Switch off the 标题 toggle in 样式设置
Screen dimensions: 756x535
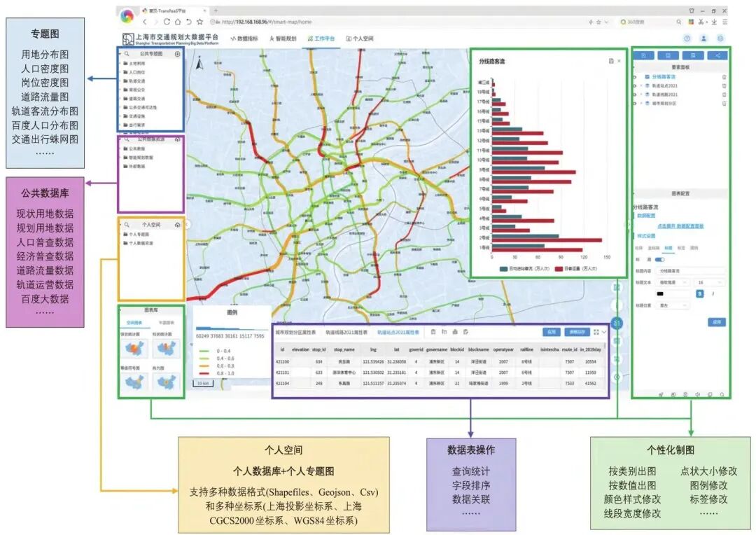(x=659, y=259)
